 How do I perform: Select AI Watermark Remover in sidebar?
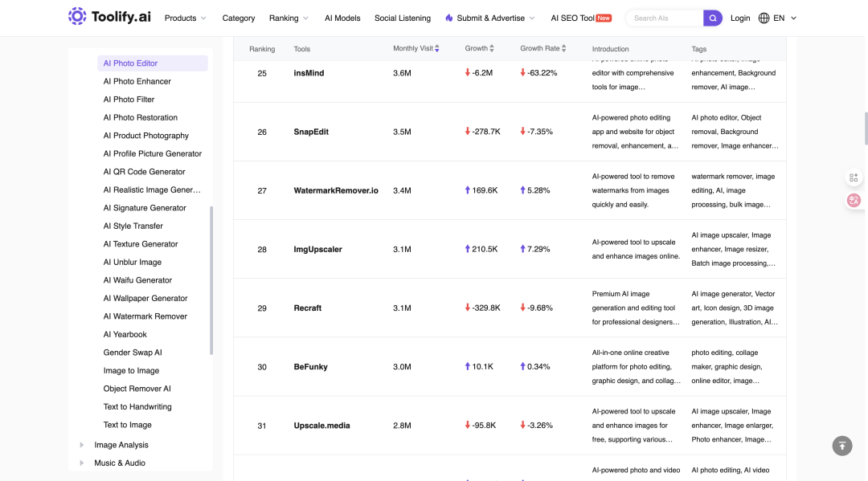145,316
